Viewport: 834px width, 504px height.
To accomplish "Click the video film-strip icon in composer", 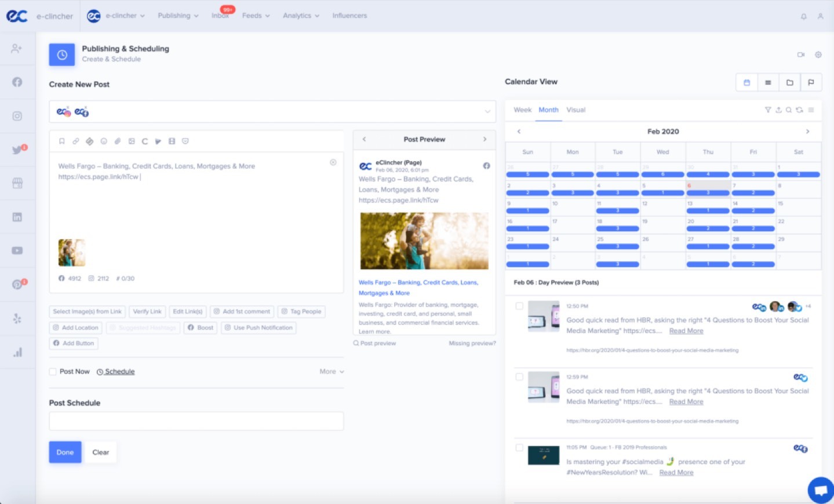I will [172, 141].
